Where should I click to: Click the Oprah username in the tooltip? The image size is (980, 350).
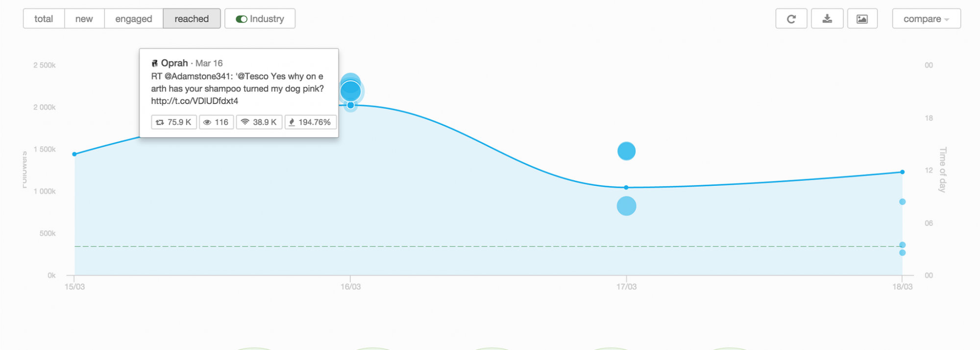click(x=174, y=63)
